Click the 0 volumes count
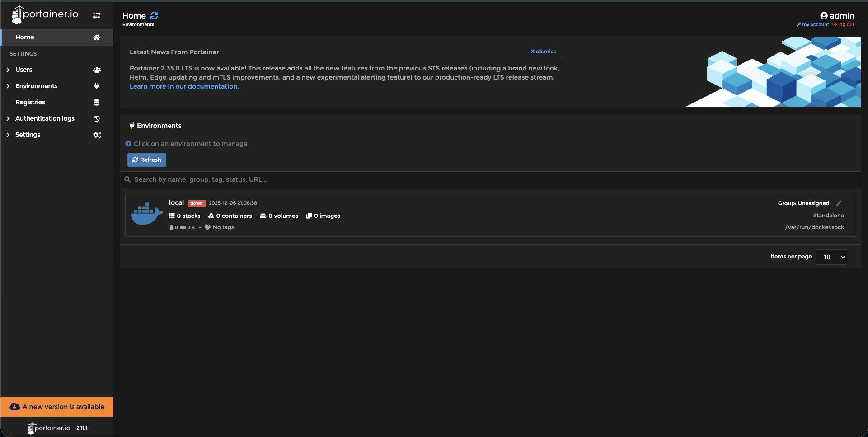The image size is (868, 437). 283,216
